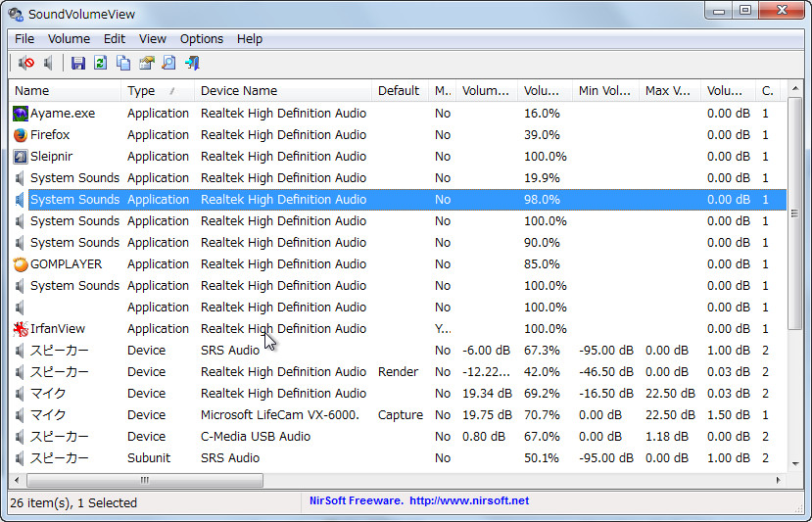Open Properties via the toolbar icon
The image size is (812, 522).
click(147, 64)
